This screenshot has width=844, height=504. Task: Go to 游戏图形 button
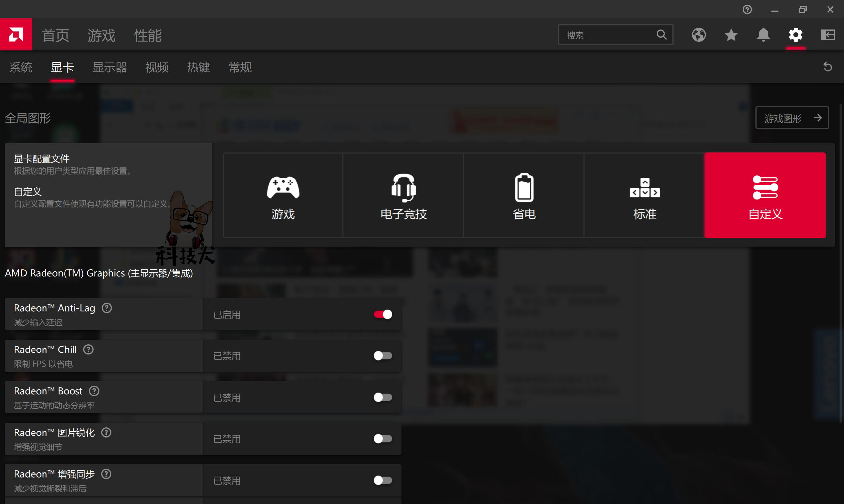click(x=792, y=118)
